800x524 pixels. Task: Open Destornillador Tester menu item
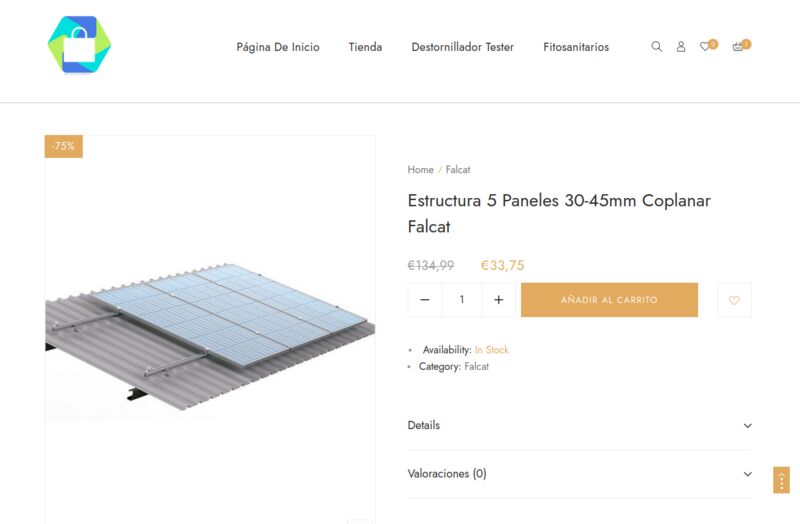[x=462, y=47]
